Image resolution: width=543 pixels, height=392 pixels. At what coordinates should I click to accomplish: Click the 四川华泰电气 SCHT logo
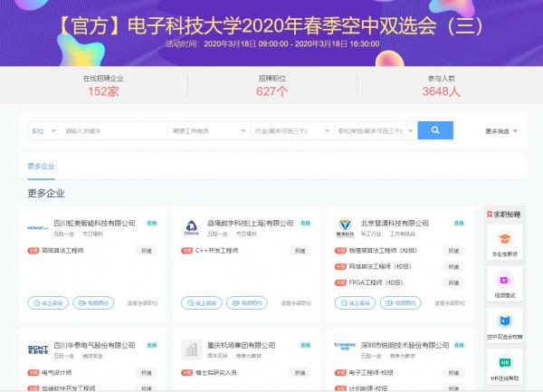(x=38, y=349)
